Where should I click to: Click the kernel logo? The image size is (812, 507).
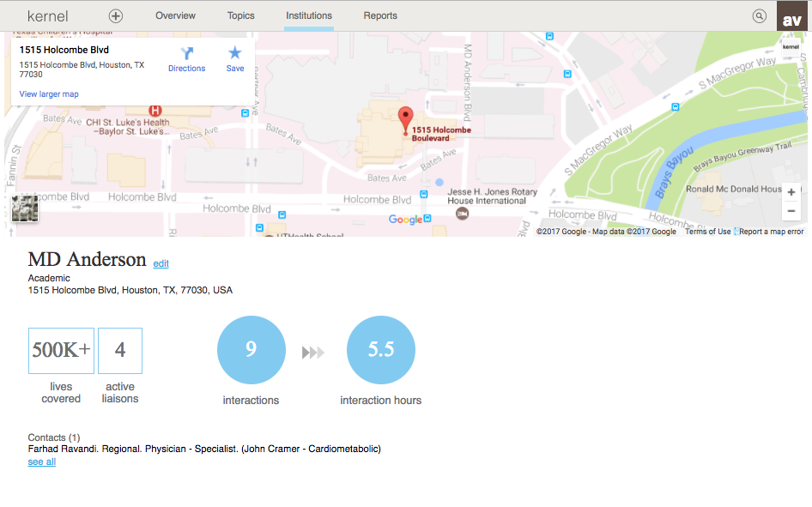(48, 16)
